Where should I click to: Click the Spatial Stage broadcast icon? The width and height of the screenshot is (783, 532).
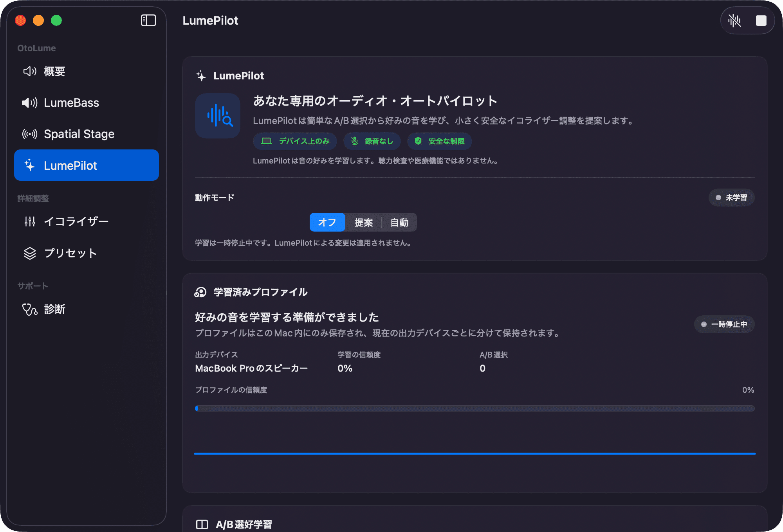pos(30,134)
